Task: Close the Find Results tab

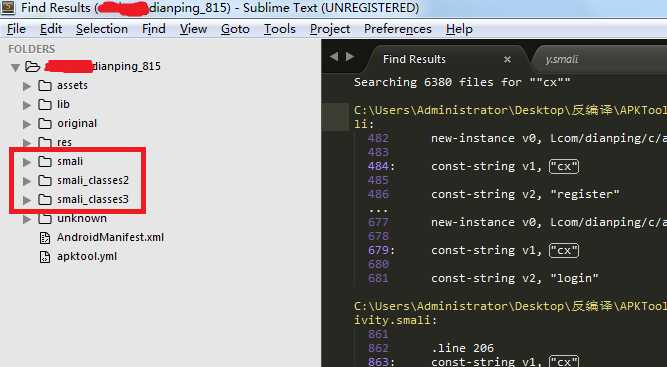Action: coord(507,60)
